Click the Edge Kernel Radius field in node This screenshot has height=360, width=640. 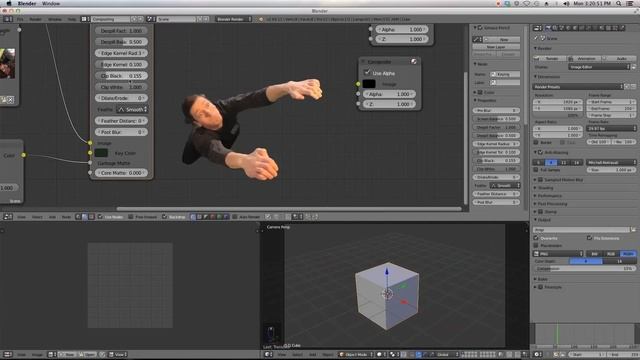pyautogui.click(x=121, y=53)
